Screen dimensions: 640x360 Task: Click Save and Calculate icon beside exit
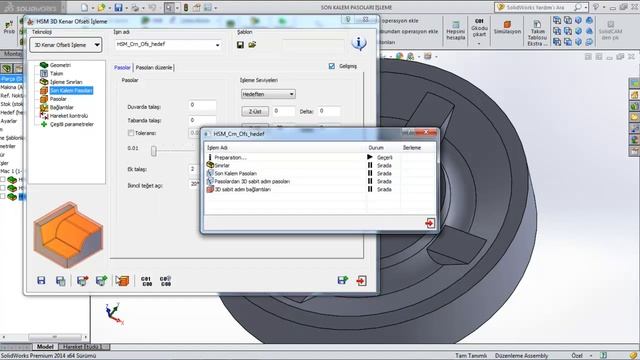pos(343,280)
